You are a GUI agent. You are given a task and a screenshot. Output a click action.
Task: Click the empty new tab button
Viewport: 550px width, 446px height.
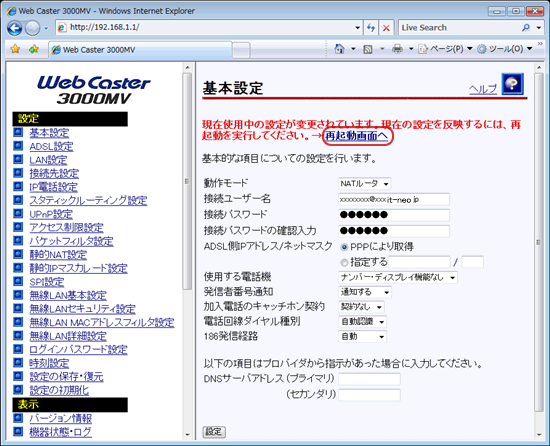241,50
